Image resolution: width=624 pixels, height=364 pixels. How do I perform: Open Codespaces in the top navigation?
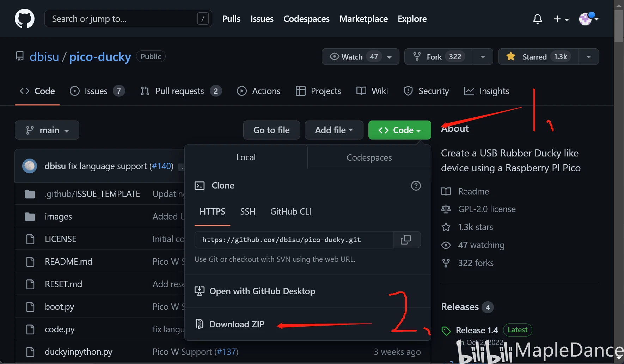tap(306, 19)
